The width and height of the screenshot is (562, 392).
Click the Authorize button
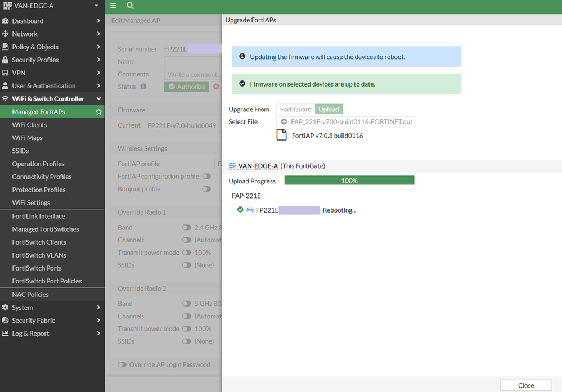[x=187, y=87]
